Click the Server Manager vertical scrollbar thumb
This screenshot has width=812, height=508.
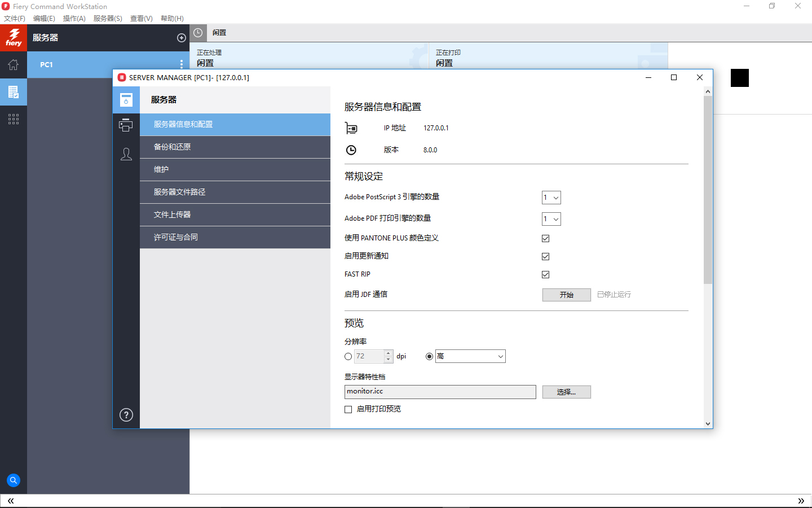[708, 190]
